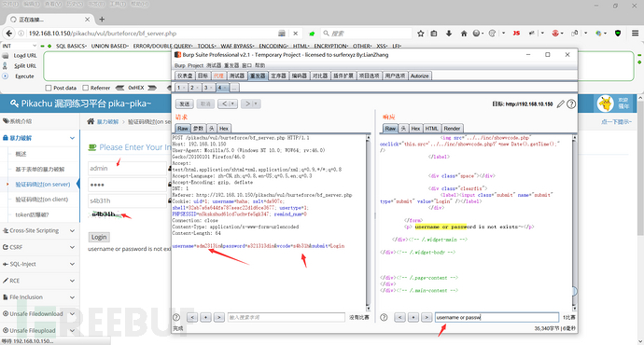
Task: Click Split URL in HackBar
Action: tap(24, 65)
